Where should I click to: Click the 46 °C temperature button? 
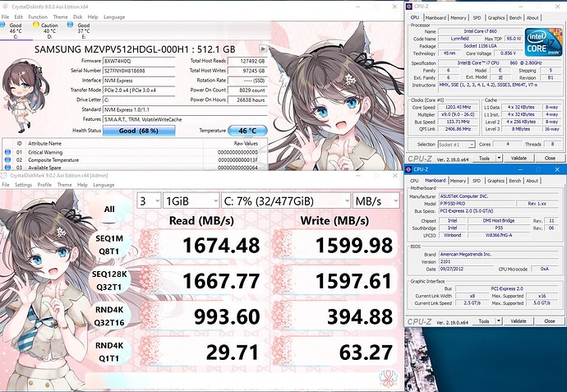click(x=247, y=131)
